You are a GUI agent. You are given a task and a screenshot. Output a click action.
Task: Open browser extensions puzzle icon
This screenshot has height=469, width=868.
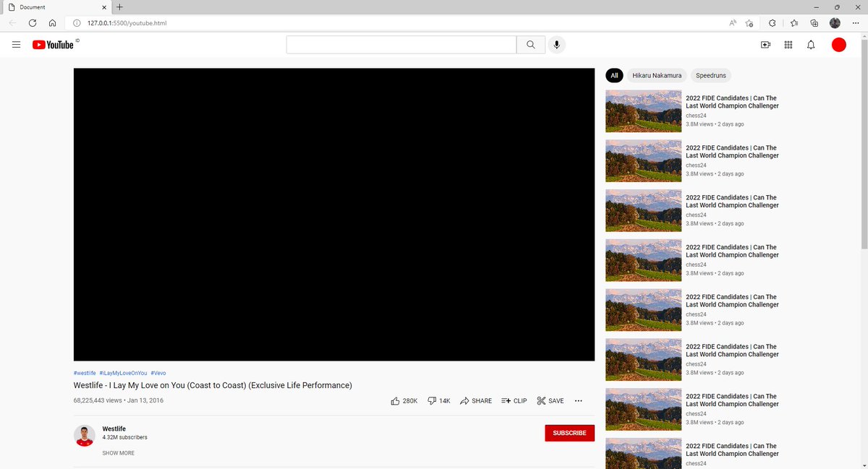tap(772, 23)
